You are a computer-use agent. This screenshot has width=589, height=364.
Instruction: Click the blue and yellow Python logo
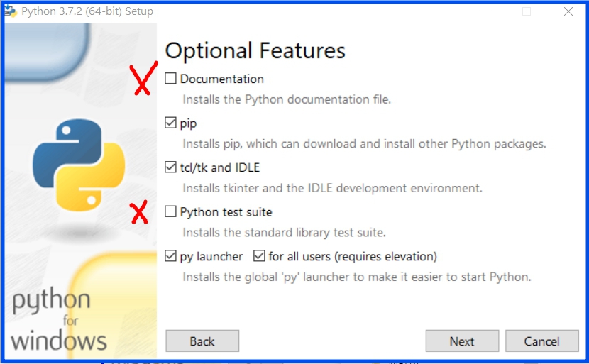tap(79, 165)
